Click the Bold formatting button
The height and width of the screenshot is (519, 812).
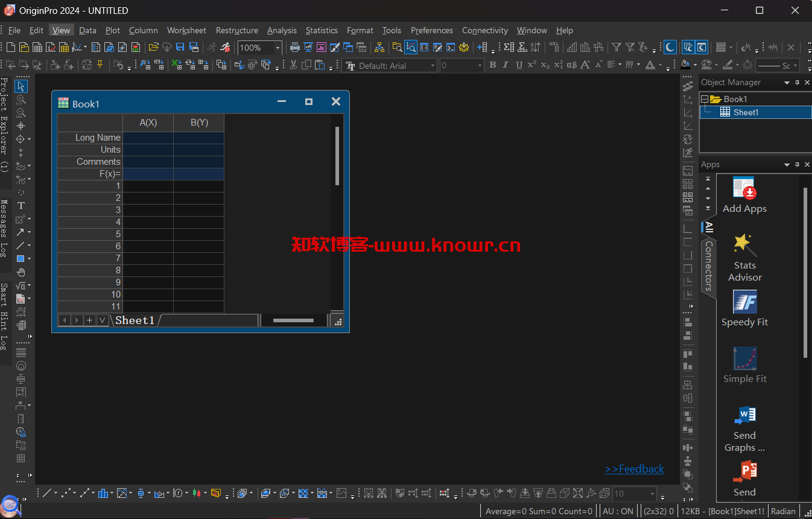[x=492, y=65]
